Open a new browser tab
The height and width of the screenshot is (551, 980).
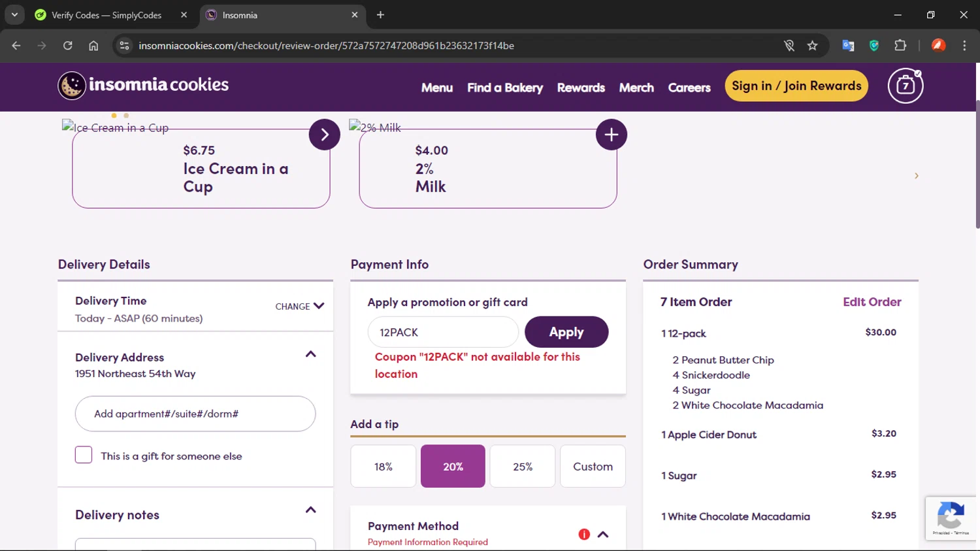[x=380, y=14]
